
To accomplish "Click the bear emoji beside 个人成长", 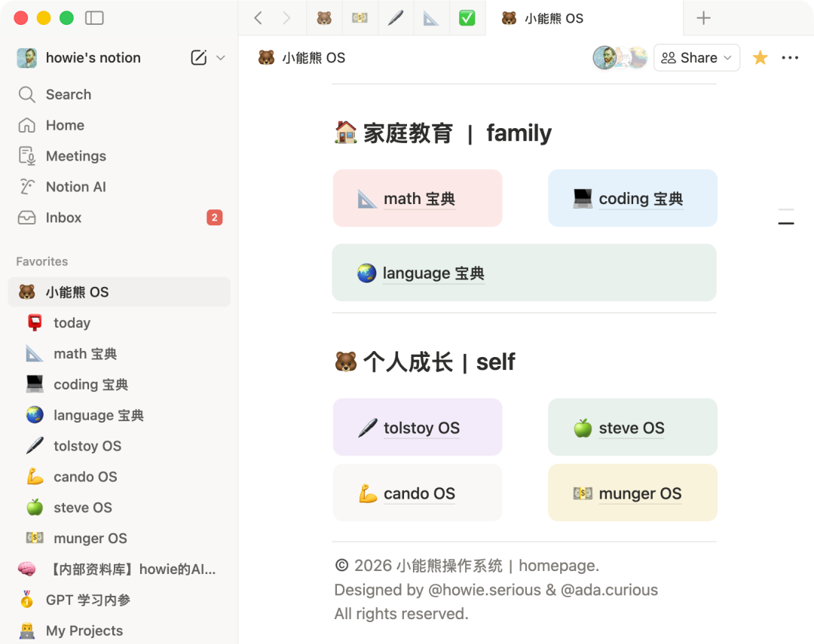I will click(346, 362).
